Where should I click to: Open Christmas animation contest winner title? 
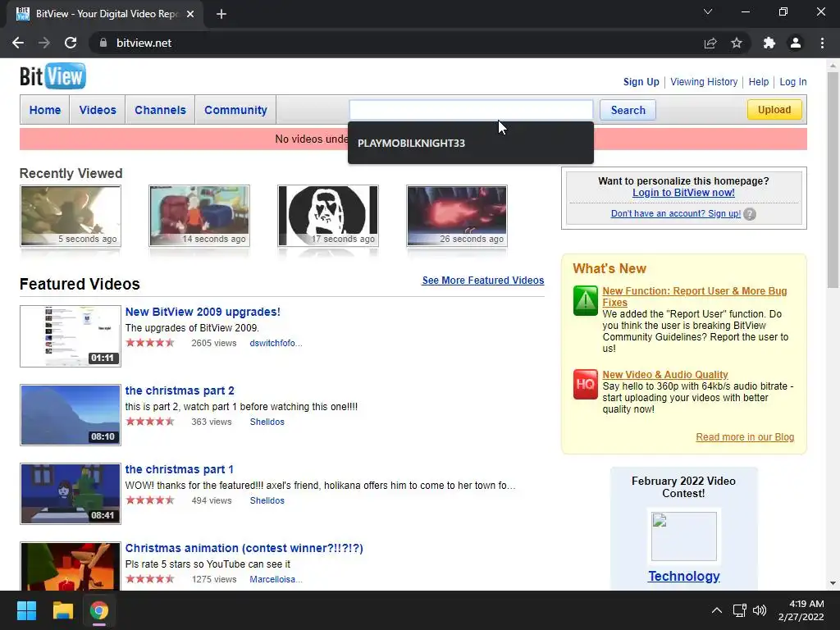[x=244, y=548]
